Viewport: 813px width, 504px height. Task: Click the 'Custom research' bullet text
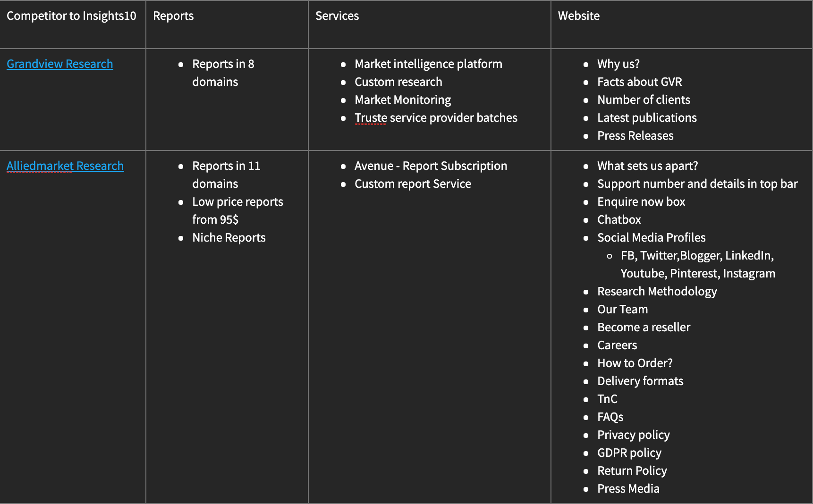pyautogui.click(x=398, y=82)
